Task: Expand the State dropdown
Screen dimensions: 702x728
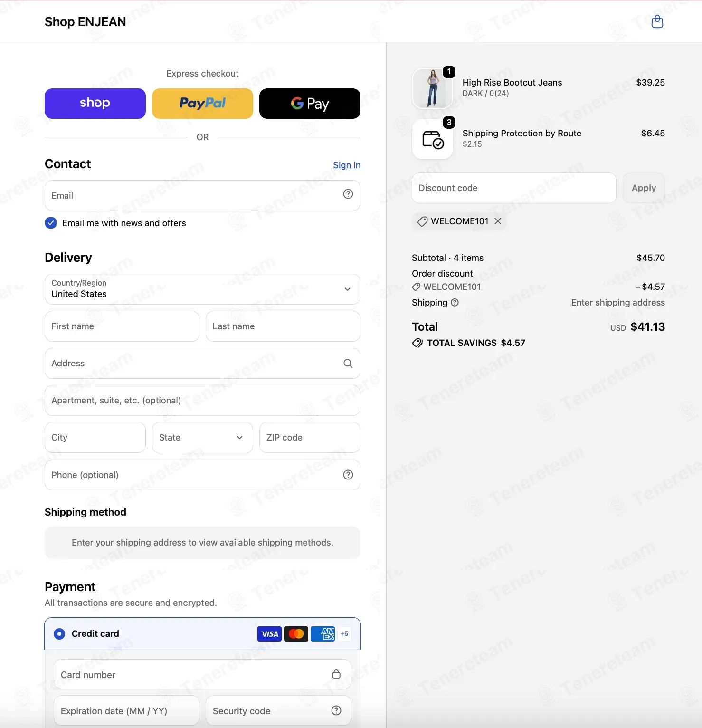Action: point(202,438)
